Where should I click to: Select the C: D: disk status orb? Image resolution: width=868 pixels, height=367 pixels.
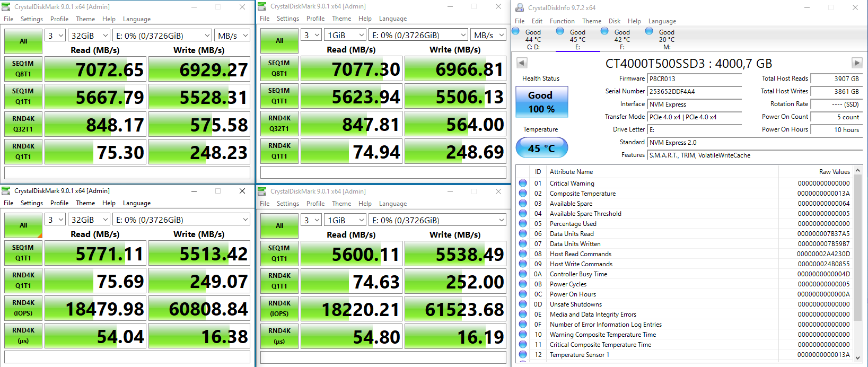pyautogui.click(x=516, y=31)
